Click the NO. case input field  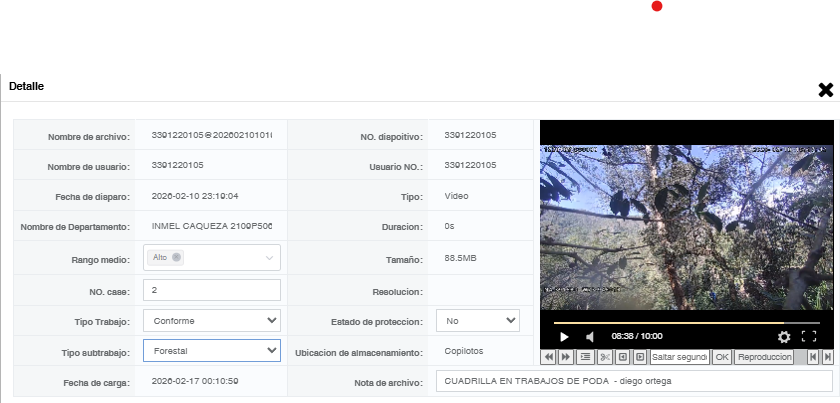[212, 290]
